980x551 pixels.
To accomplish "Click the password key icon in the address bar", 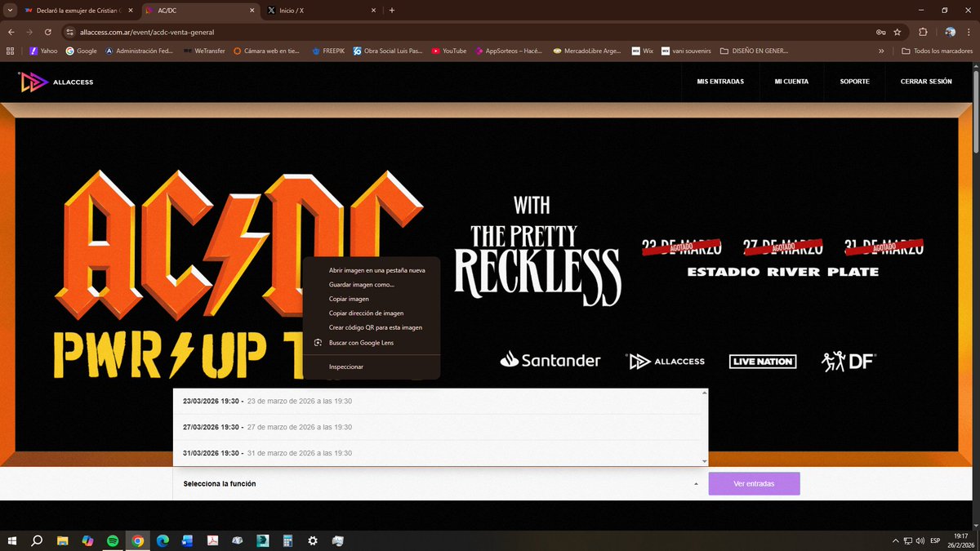I will point(880,32).
